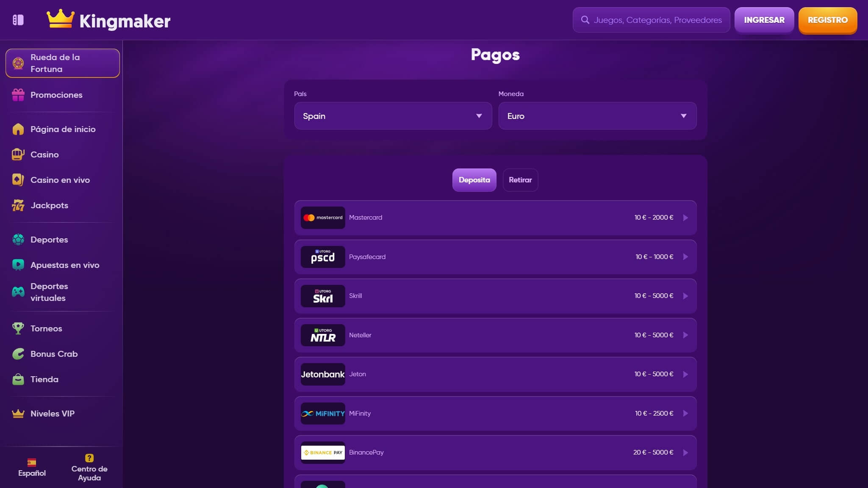Click the Neteller payment name text
The height and width of the screenshot is (488, 868).
tap(360, 335)
